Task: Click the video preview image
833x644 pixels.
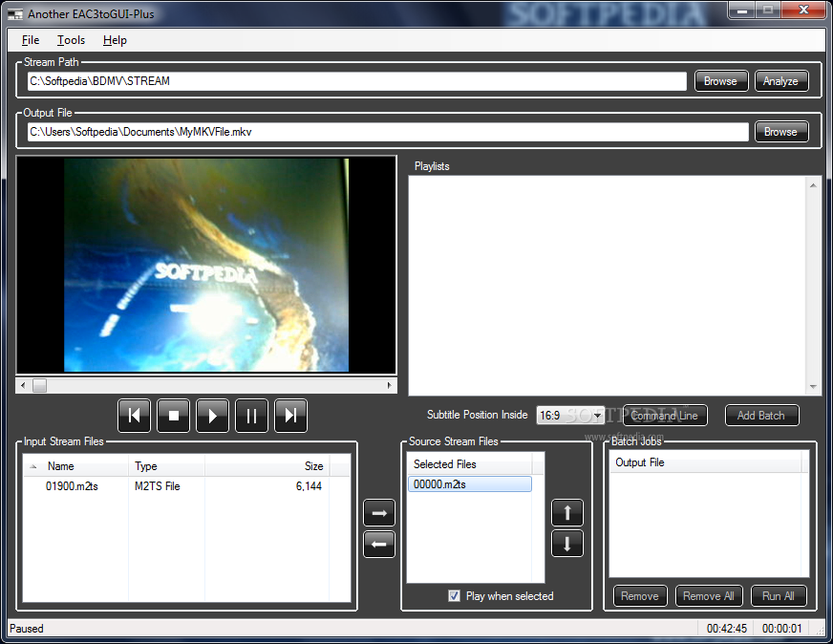Action: click(206, 265)
